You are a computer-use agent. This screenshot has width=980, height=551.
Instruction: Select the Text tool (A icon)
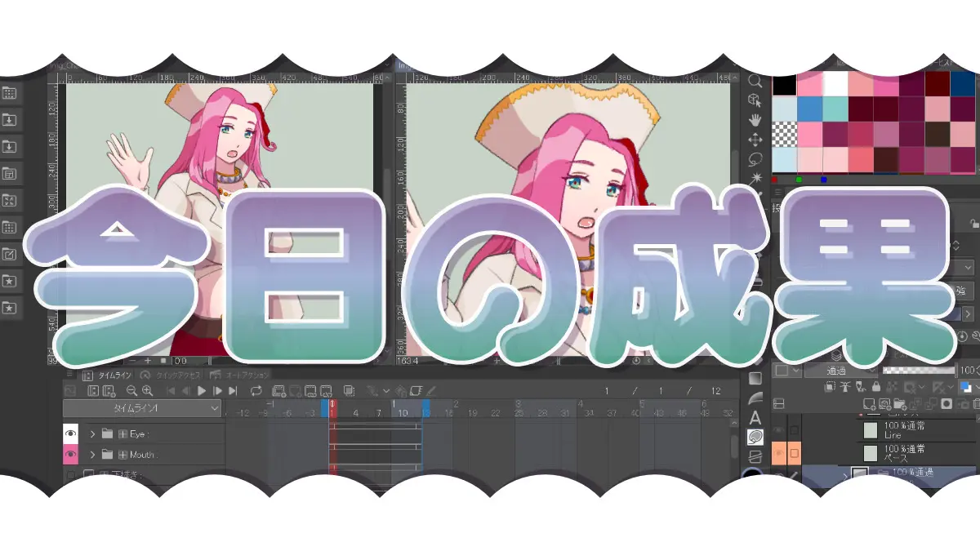[x=755, y=418]
